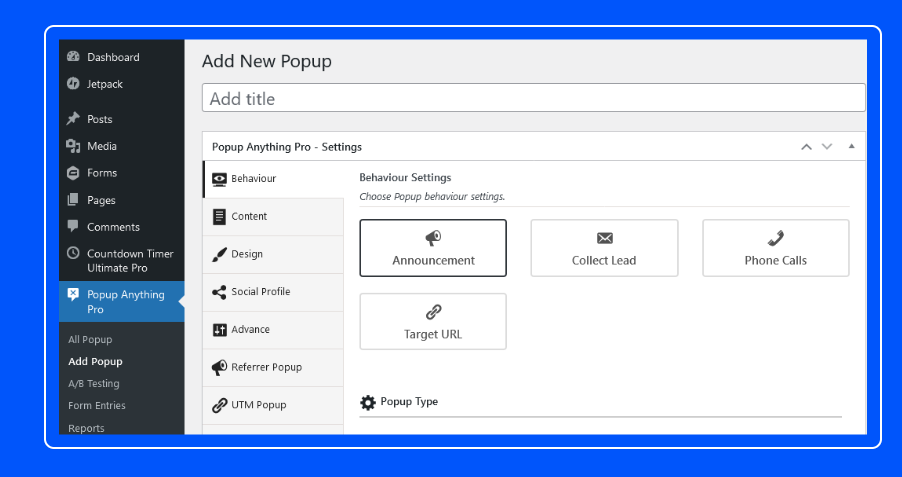Open the Add Popup submenu link
Screen dimensions: 902x477
(95, 361)
